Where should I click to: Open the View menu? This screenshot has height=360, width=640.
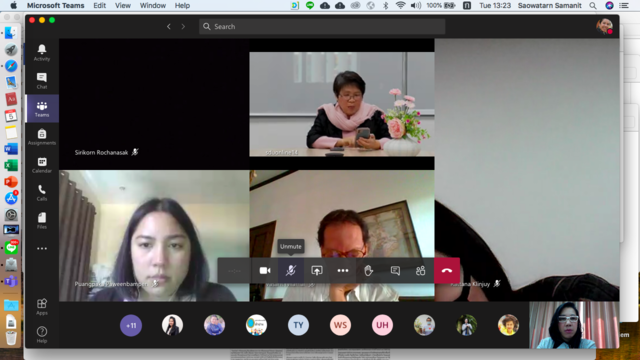tap(122, 5)
